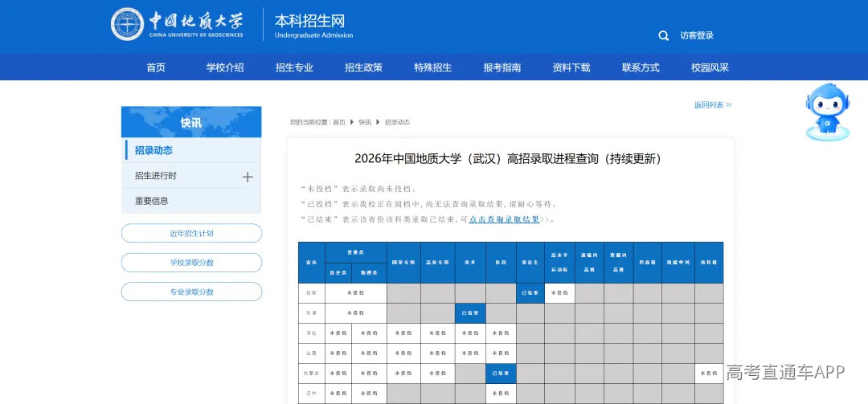The image size is (868, 404).
Task: Click 北京 高水平运动队 未投档 cell
Action: point(559,293)
